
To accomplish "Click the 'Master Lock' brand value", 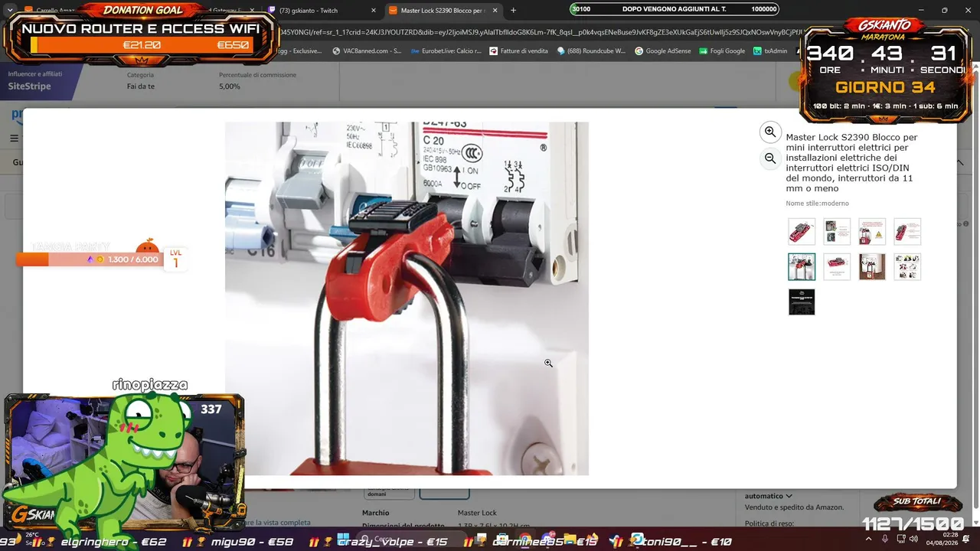I will coord(477,513).
